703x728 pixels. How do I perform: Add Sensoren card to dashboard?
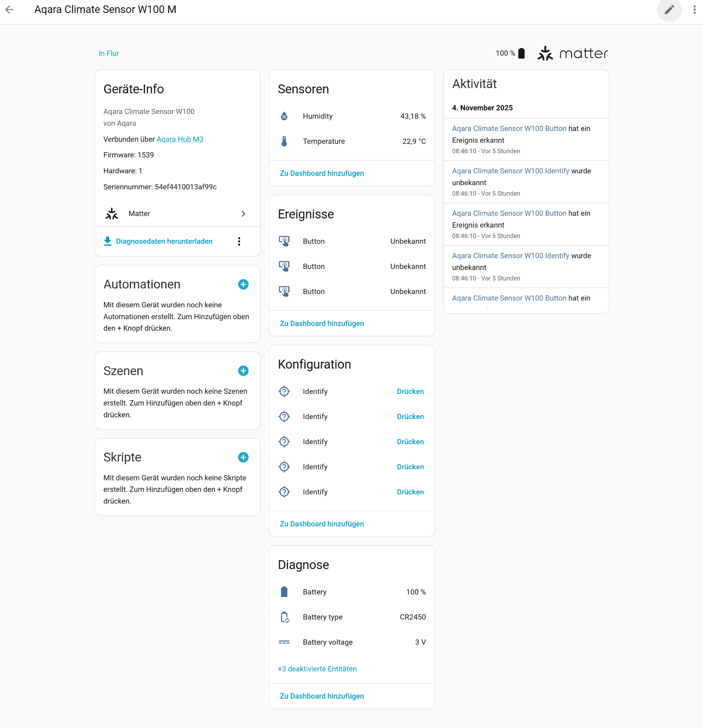click(x=322, y=173)
